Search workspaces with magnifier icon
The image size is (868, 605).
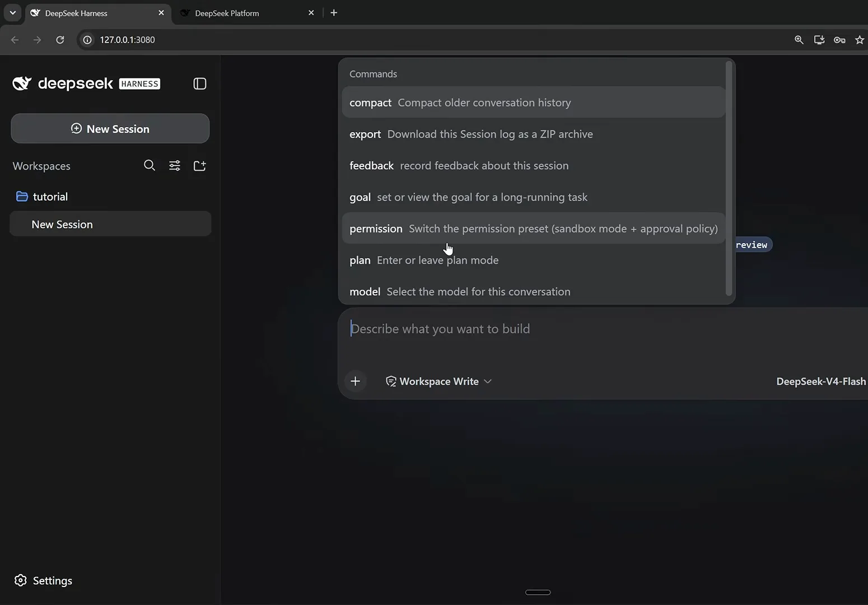(149, 165)
